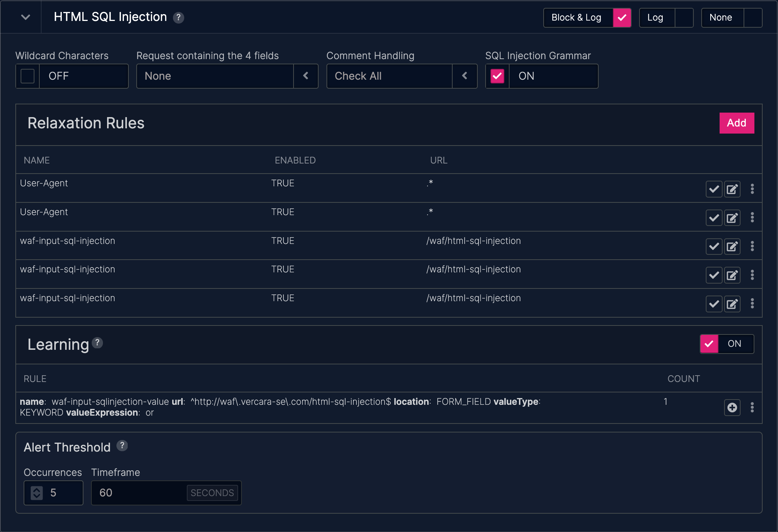
Task: Open three-dot menu on the learned rule
Action: coord(752,407)
